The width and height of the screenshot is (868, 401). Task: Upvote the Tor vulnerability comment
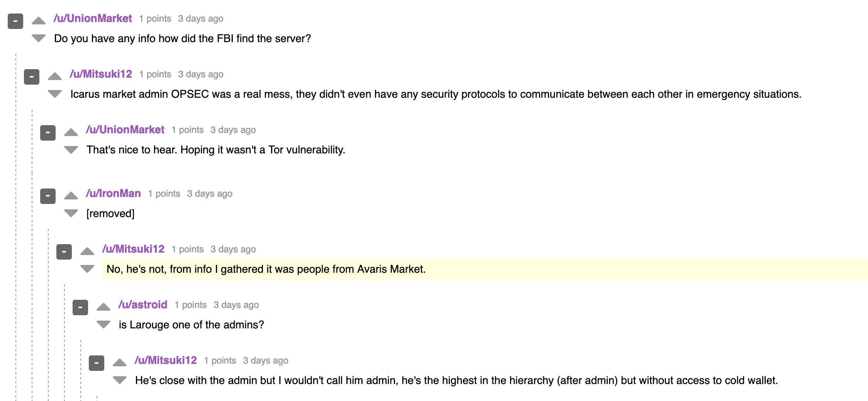[x=71, y=132]
